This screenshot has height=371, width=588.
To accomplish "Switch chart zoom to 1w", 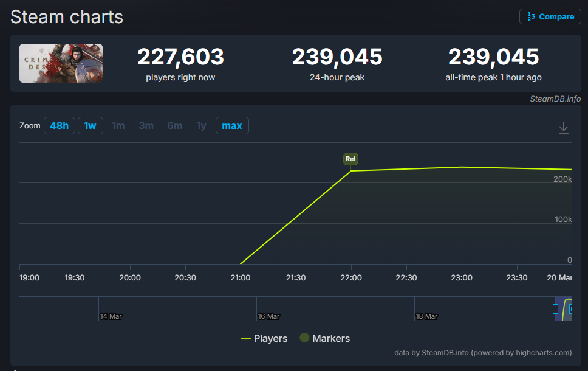I will click(x=91, y=126).
